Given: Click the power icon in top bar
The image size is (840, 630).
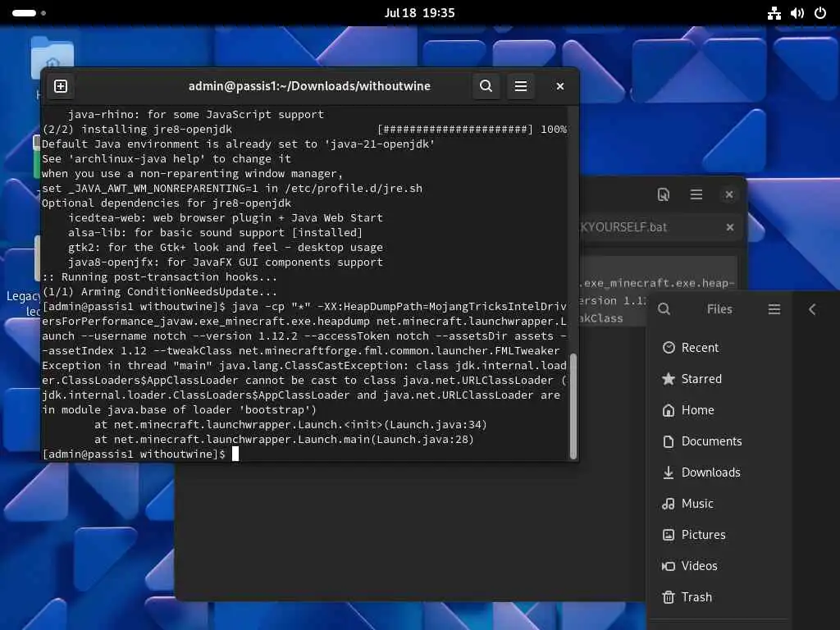Looking at the screenshot, I should 820,13.
